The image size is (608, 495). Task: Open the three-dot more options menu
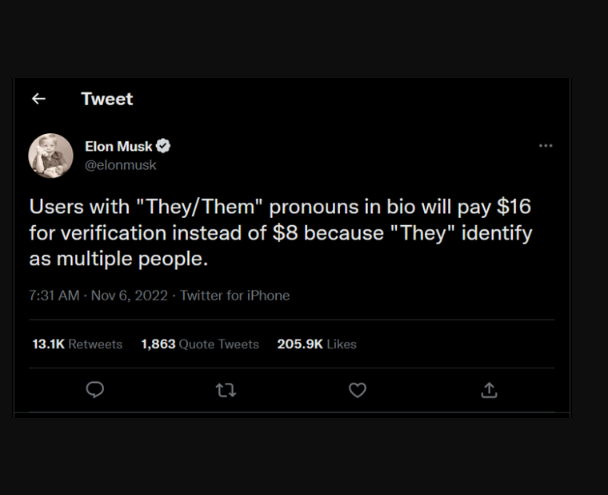[x=545, y=146]
